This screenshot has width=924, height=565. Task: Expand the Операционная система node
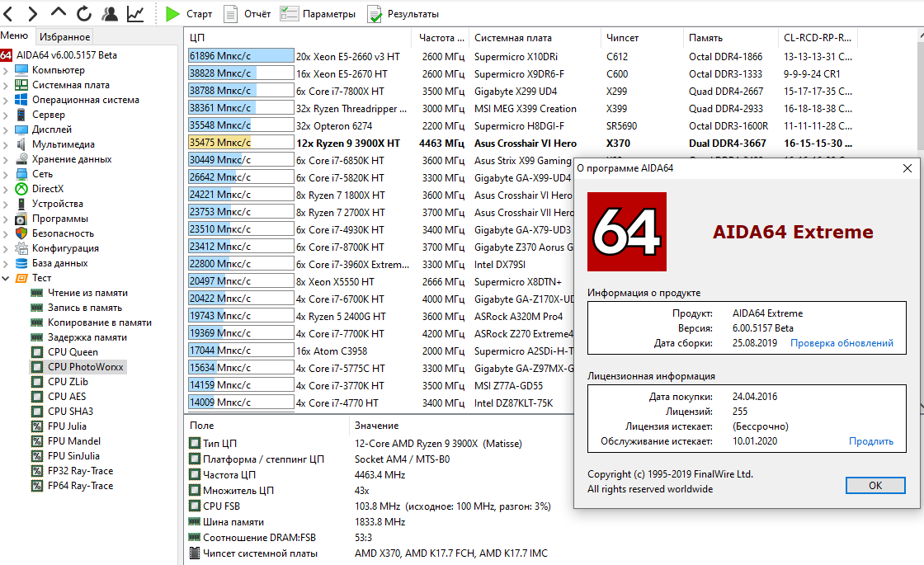[5, 100]
